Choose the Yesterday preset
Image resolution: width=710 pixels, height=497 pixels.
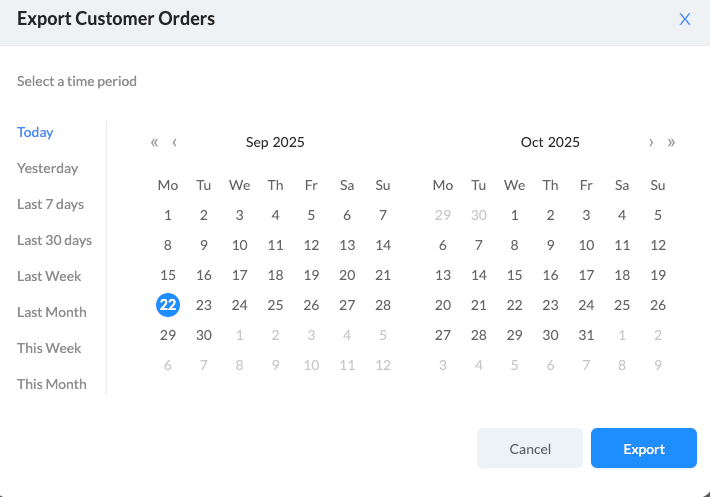pos(47,168)
